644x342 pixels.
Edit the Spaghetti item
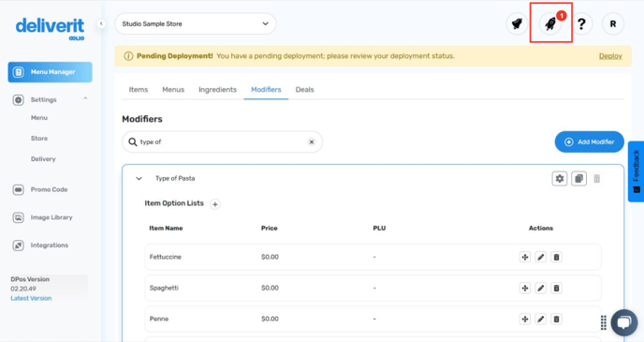tap(540, 289)
